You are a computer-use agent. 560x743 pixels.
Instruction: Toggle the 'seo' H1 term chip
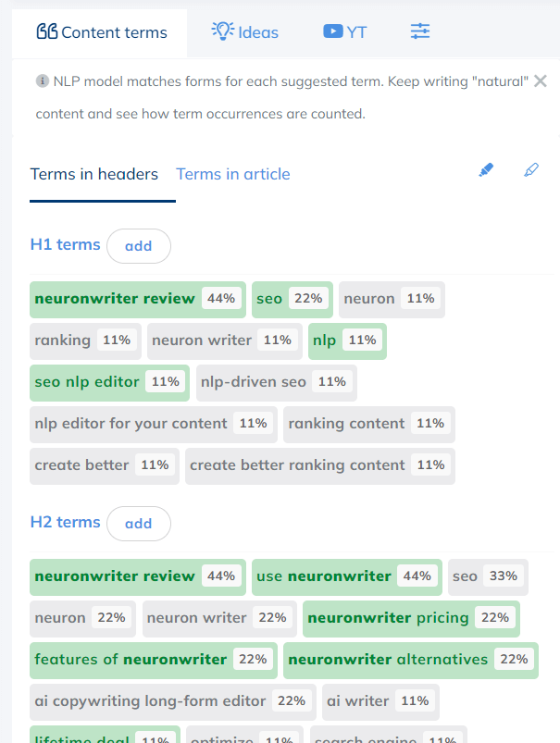(x=292, y=298)
